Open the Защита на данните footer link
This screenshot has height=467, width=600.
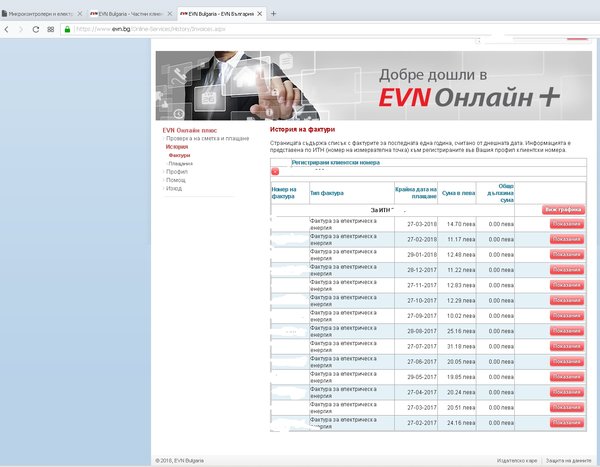[x=568, y=460]
